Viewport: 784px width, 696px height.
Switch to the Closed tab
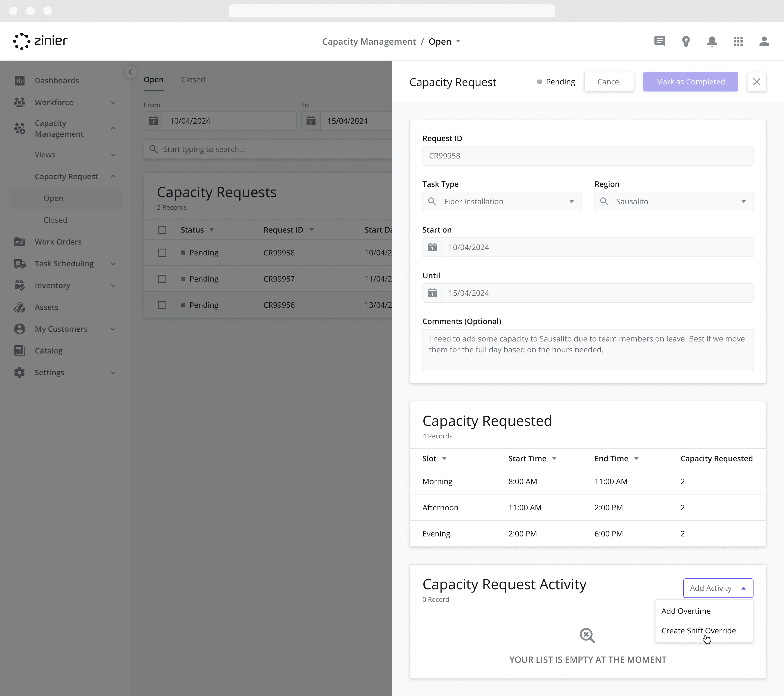click(x=193, y=79)
